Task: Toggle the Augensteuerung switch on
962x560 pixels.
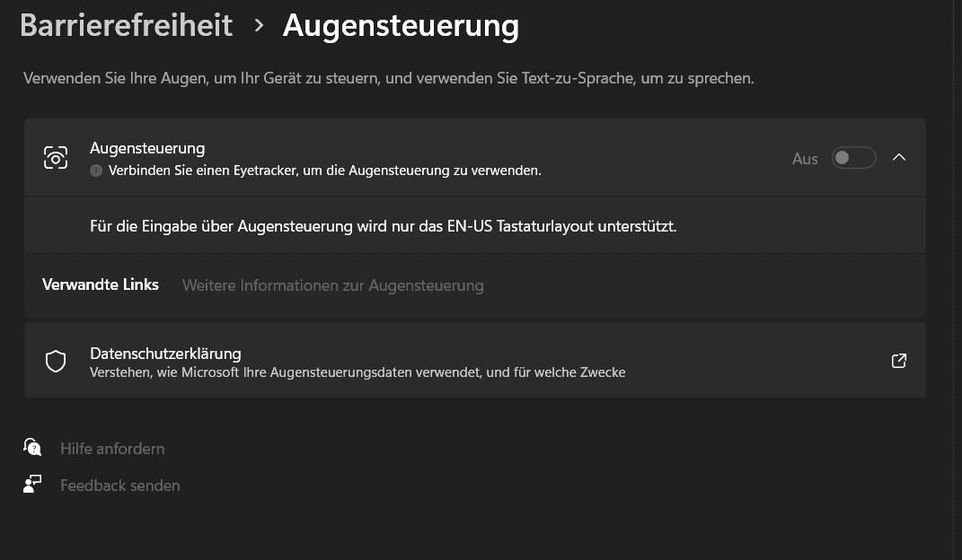Action: pos(852,158)
